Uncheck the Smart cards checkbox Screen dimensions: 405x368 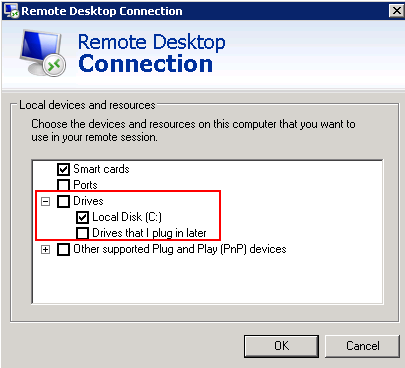tap(63, 169)
